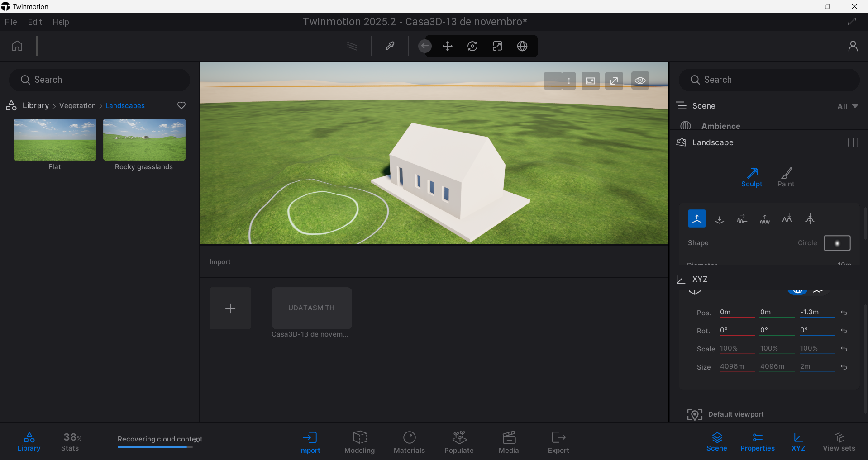Select the Translate move tool
This screenshot has width=868, height=460.
pos(448,46)
